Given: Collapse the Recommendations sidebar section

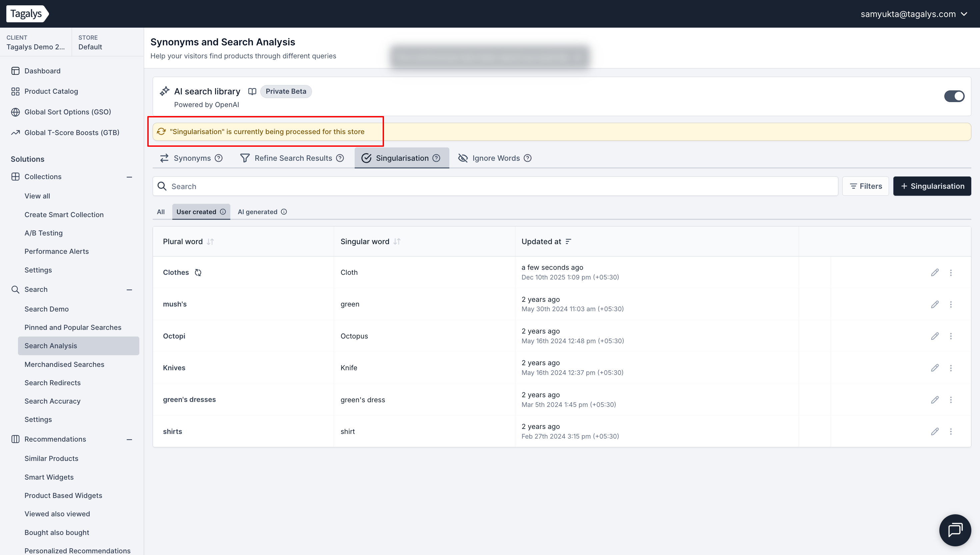Looking at the screenshot, I should (129, 440).
